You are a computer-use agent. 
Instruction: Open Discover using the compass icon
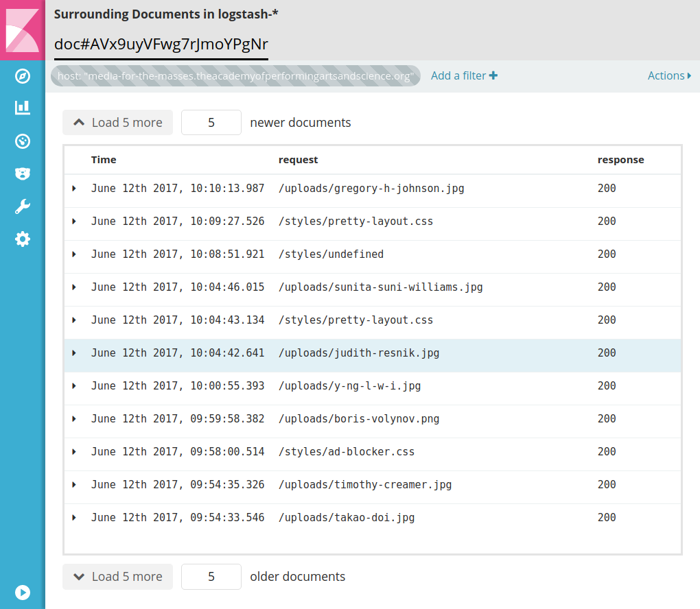pyautogui.click(x=22, y=76)
